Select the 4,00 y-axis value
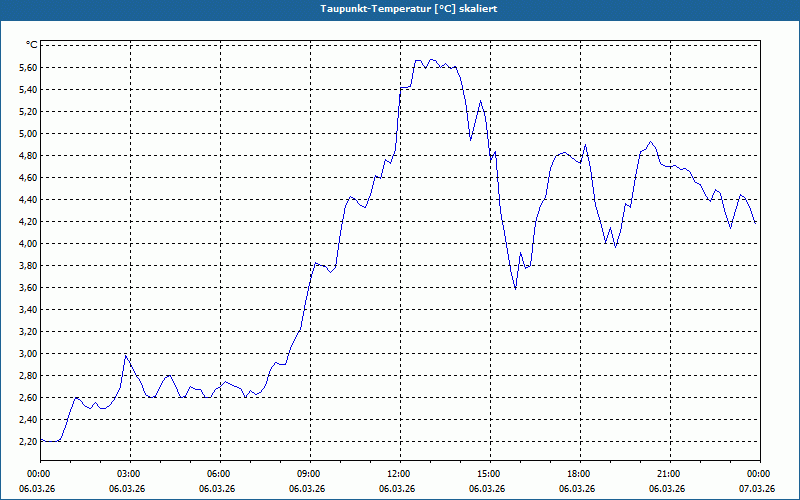This screenshot has height=500, width=800. pyautogui.click(x=28, y=244)
